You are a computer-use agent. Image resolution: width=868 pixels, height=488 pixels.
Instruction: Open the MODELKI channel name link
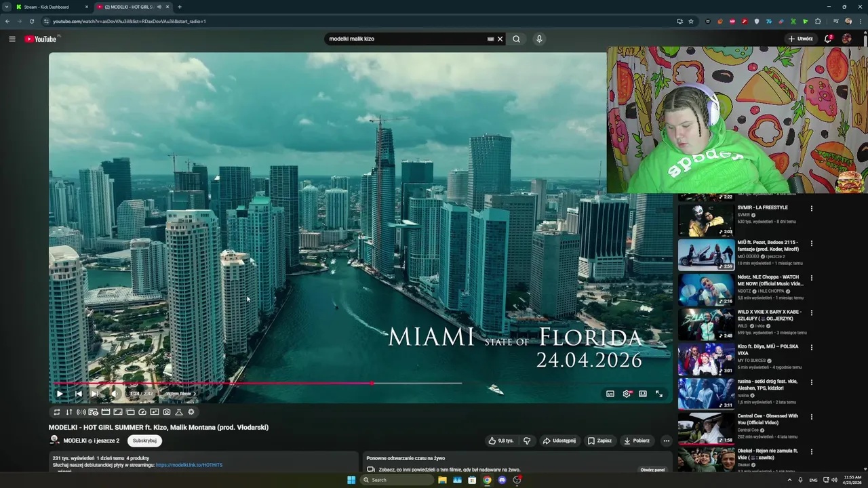click(x=75, y=441)
